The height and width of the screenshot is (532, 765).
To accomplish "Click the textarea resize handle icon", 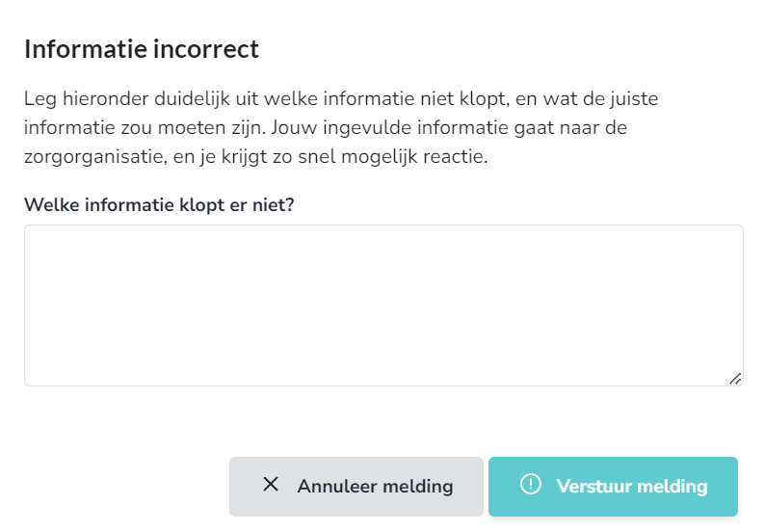I will 735,379.
